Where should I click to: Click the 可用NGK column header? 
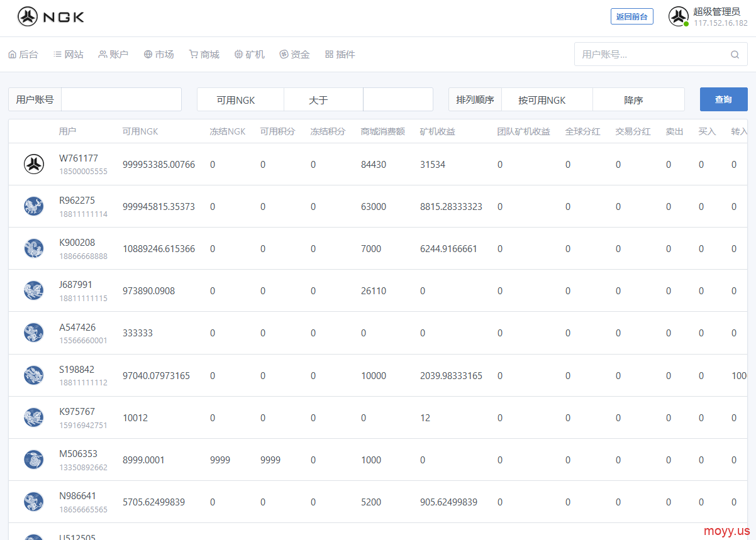point(140,131)
